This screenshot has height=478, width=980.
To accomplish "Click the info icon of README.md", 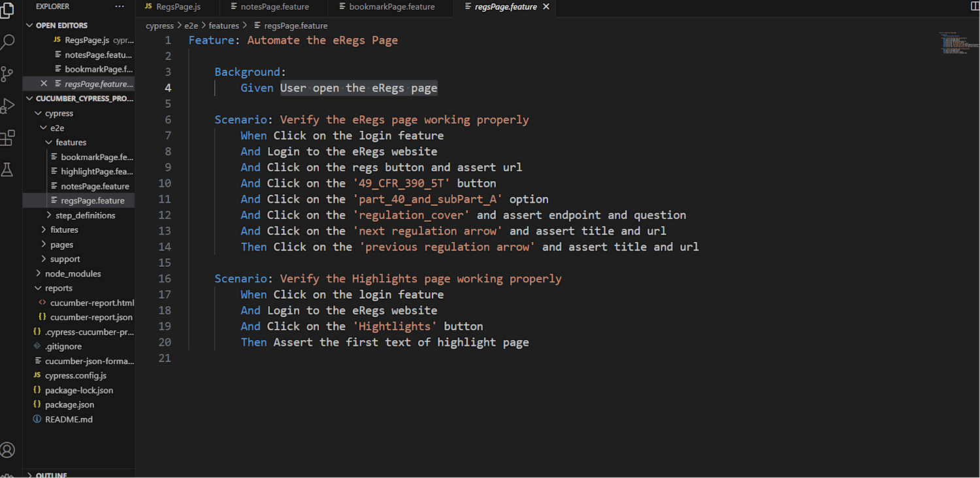I will click(37, 419).
